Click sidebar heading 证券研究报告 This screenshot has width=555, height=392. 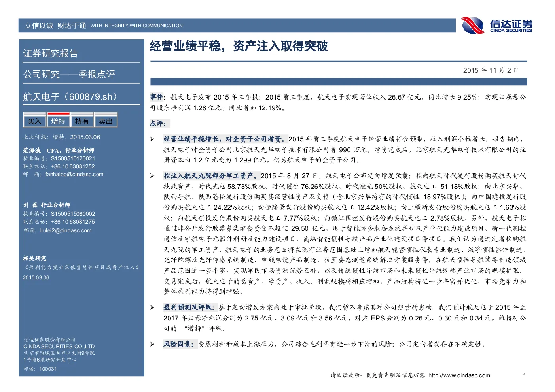(x=51, y=53)
